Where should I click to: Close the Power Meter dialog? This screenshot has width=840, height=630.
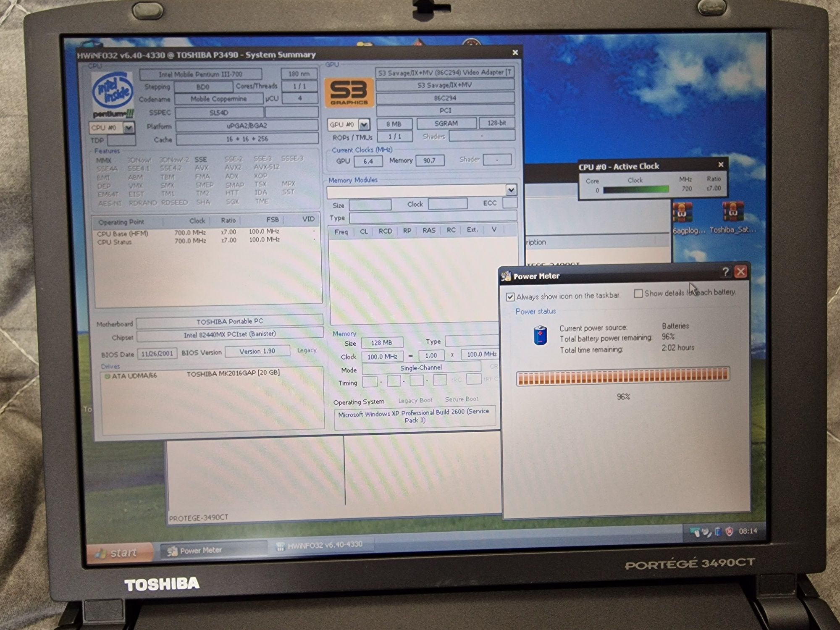tap(741, 272)
